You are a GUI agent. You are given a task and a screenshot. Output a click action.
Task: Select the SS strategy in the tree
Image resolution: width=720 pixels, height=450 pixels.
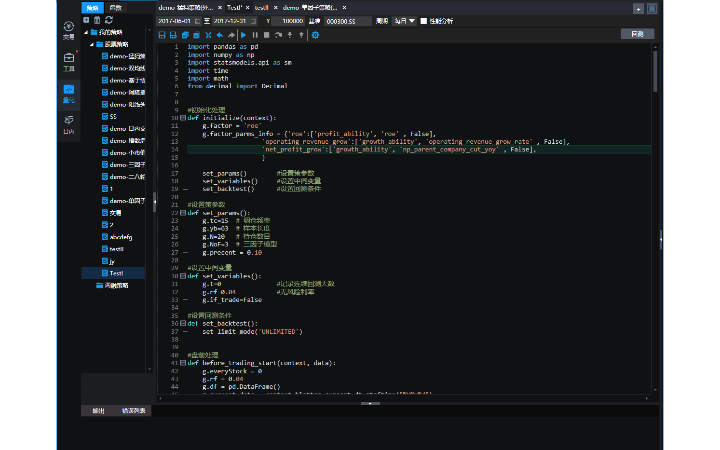coord(109,117)
